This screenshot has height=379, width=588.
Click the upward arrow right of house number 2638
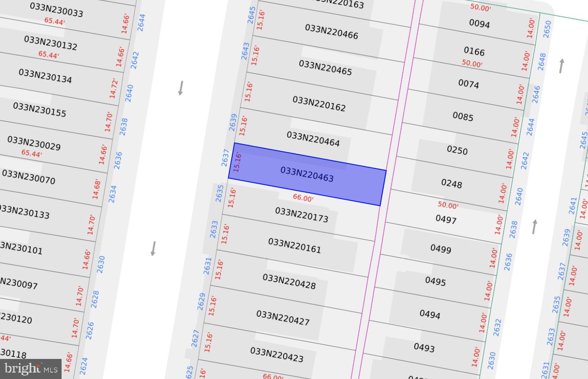534,226
